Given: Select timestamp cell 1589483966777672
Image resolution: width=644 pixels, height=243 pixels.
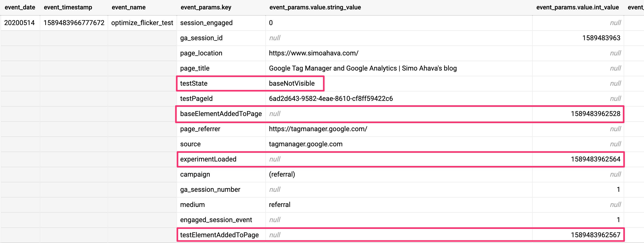Looking at the screenshot, I should [x=74, y=23].
